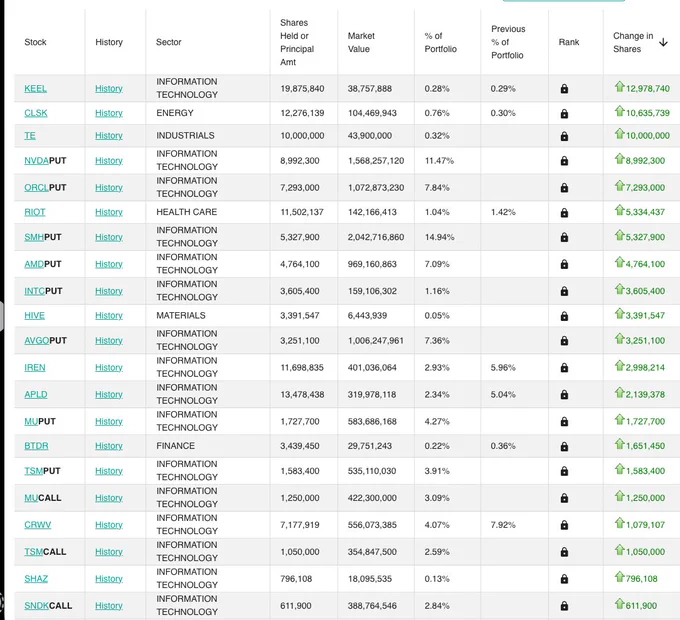This screenshot has width=680, height=620.
Task: Select previous portfolio value 7.92%
Action: coord(503,525)
